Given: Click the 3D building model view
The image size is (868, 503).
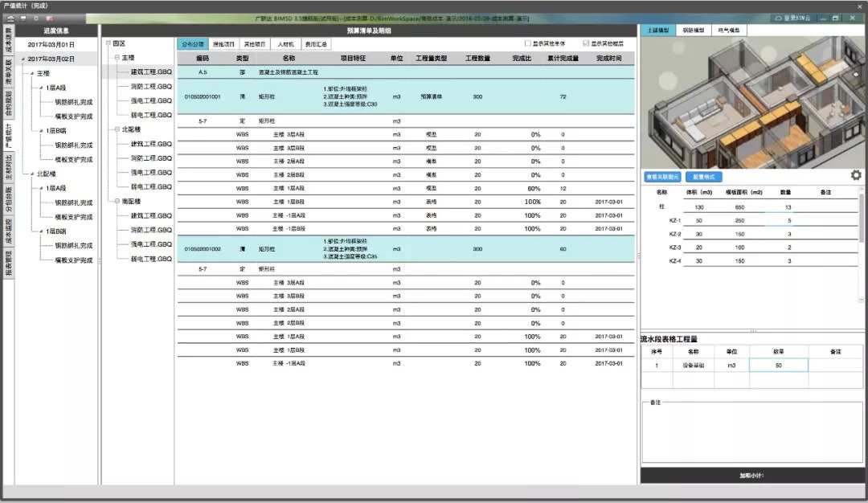Looking at the screenshot, I should 753,103.
